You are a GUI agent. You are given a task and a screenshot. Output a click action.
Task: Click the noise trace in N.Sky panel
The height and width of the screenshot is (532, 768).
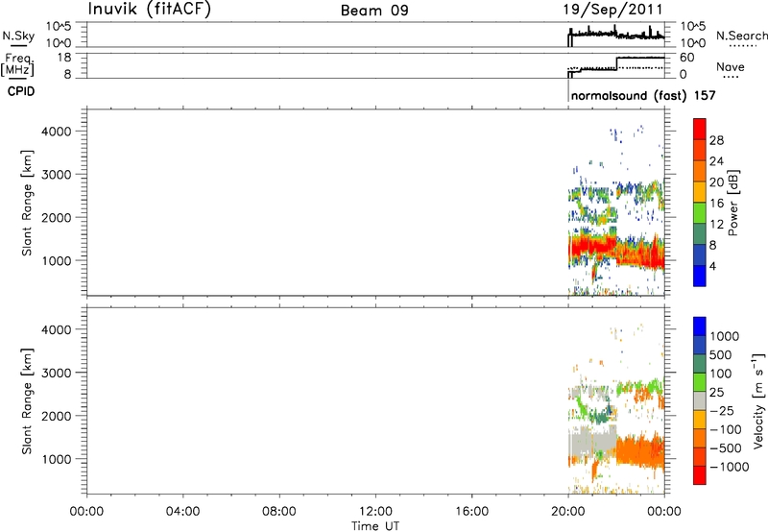click(616, 35)
